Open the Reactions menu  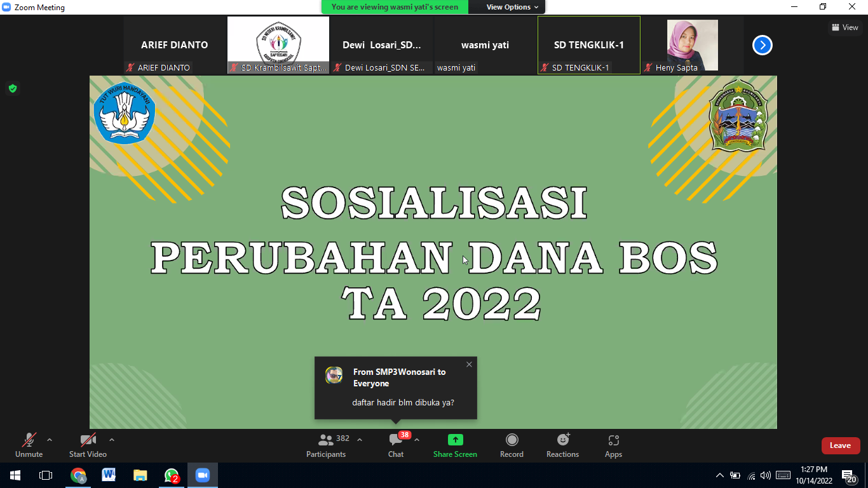coord(562,445)
